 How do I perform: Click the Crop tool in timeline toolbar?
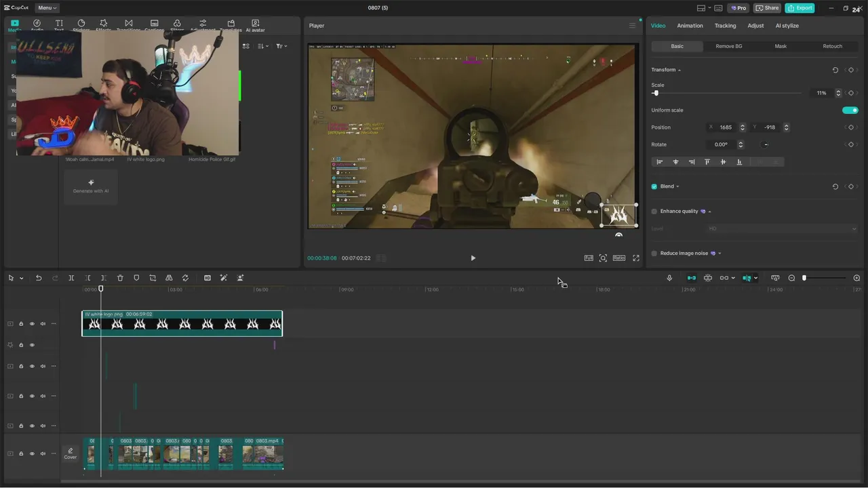click(x=153, y=278)
